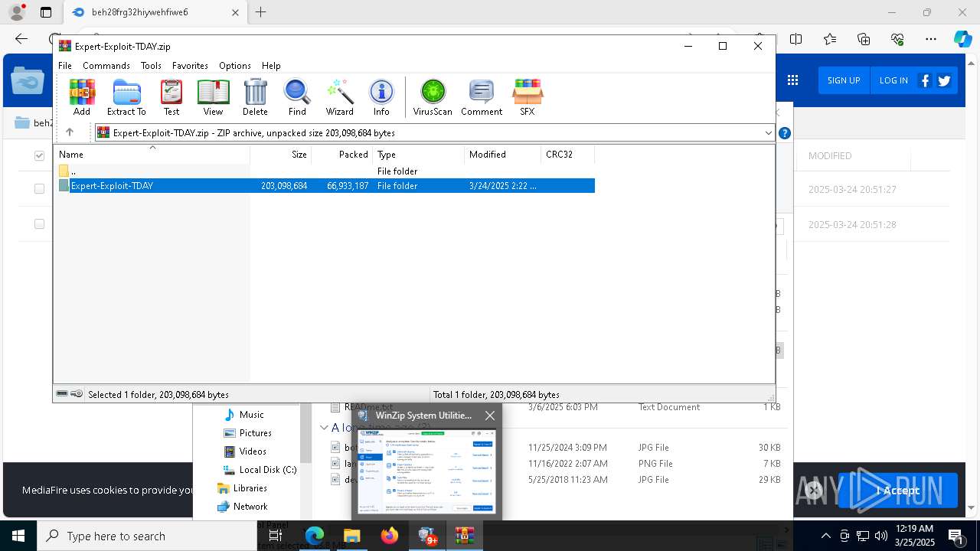
Task: Select the Expert-Exploit-TDAY folder row
Action: click(x=326, y=186)
